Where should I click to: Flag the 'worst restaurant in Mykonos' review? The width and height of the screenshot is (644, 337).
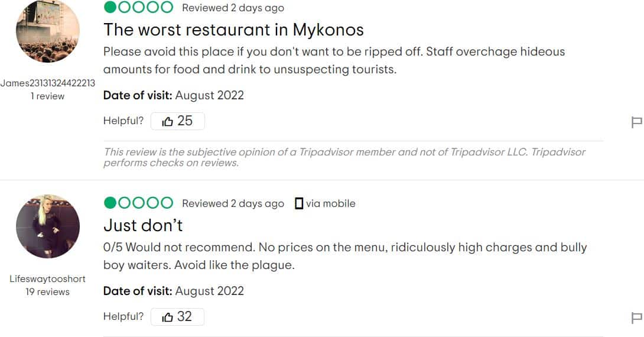coord(636,122)
